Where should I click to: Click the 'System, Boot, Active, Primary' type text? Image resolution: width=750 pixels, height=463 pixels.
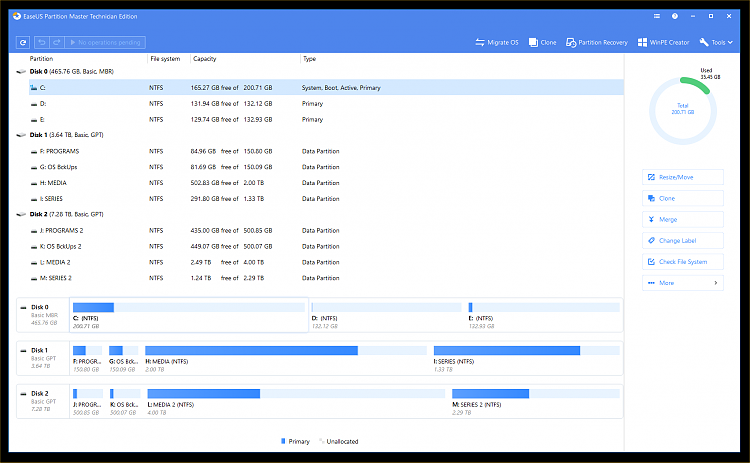341,88
